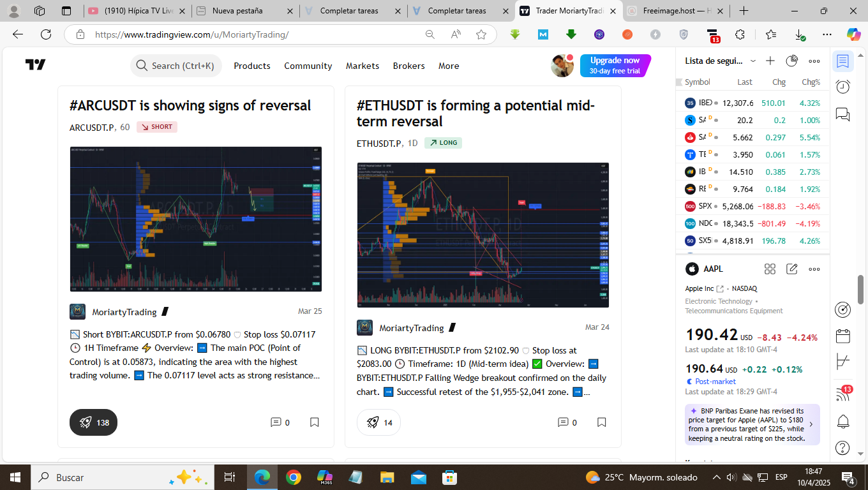This screenshot has height=490, width=868.
Task: Boost the ARCUSDT idea with 138 rockets
Action: pos(93,422)
